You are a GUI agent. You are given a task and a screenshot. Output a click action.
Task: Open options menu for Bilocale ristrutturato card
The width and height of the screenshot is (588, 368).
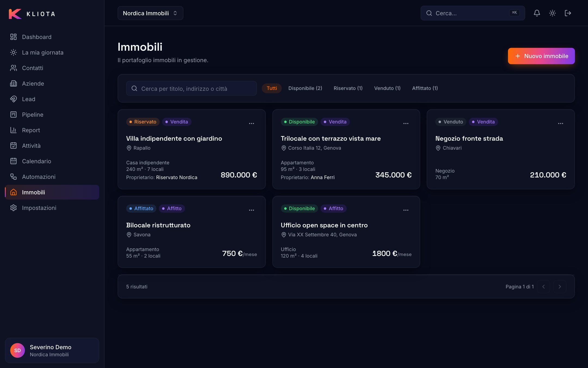click(252, 210)
